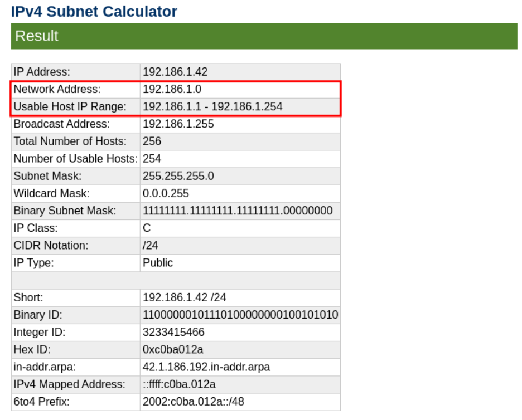Viewport: 522px width, 420px height.
Task: Select the 6to4 Prefix value
Action: (193, 402)
